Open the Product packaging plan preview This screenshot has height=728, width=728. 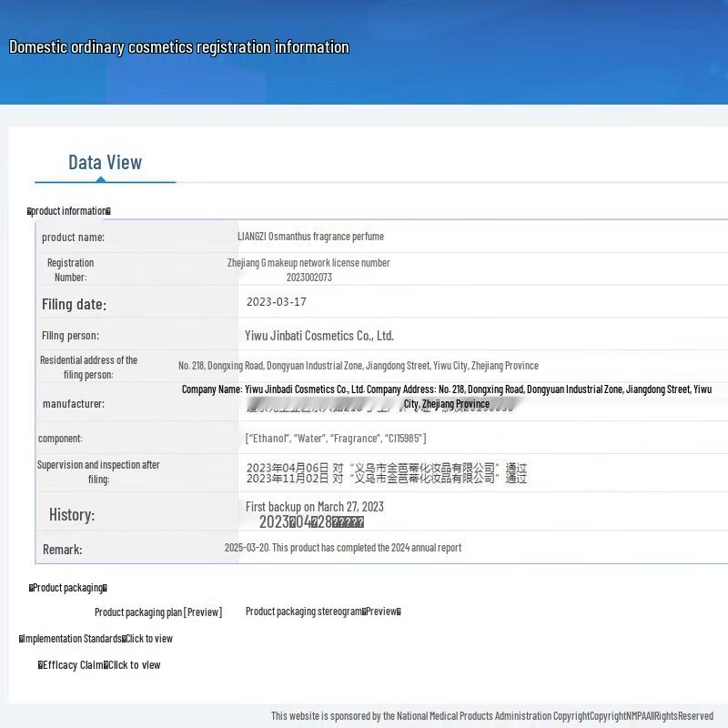click(x=157, y=612)
